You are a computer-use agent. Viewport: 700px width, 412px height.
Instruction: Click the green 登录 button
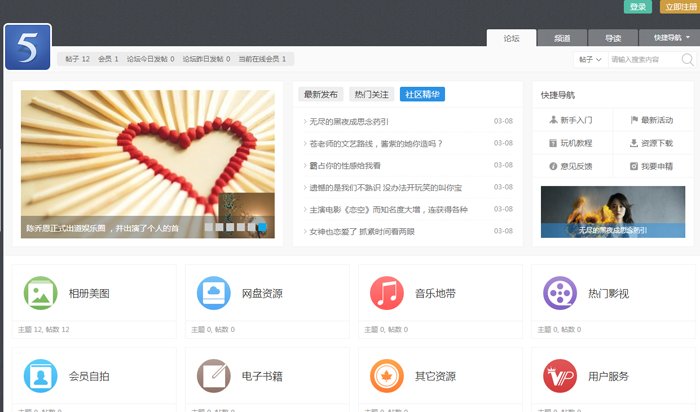pyautogui.click(x=638, y=7)
